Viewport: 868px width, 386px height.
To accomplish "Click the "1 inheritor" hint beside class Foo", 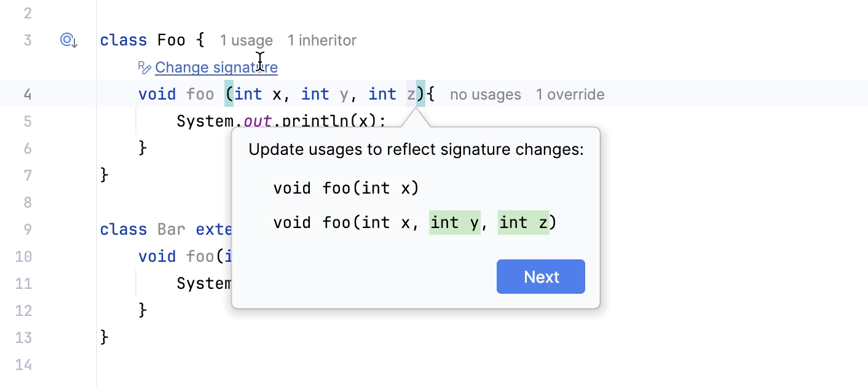I will [x=322, y=40].
